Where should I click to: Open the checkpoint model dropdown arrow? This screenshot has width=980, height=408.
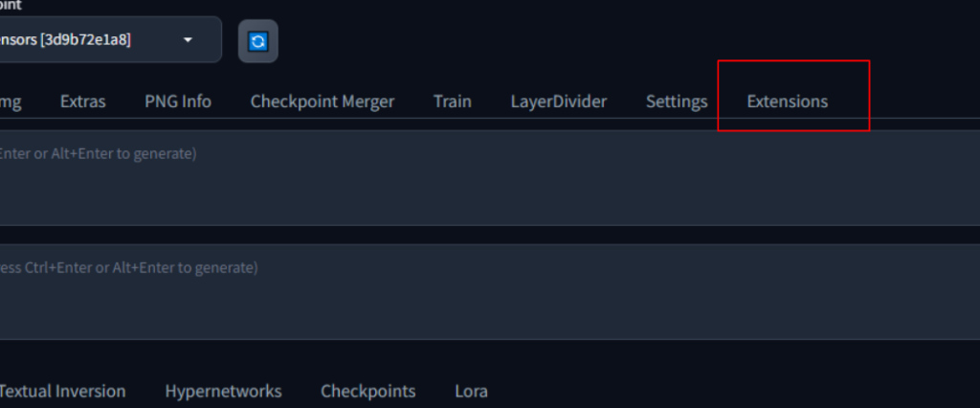click(x=188, y=40)
